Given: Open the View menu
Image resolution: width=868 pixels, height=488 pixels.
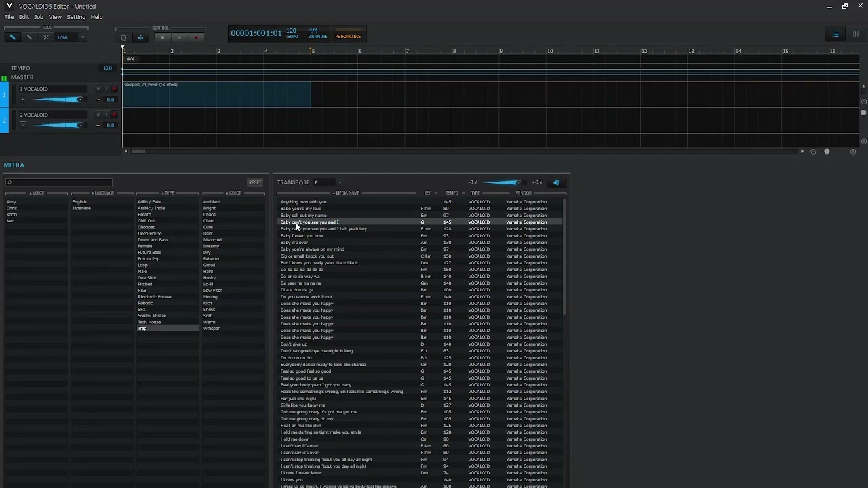Looking at the screenshot, I should pos(55,17).
